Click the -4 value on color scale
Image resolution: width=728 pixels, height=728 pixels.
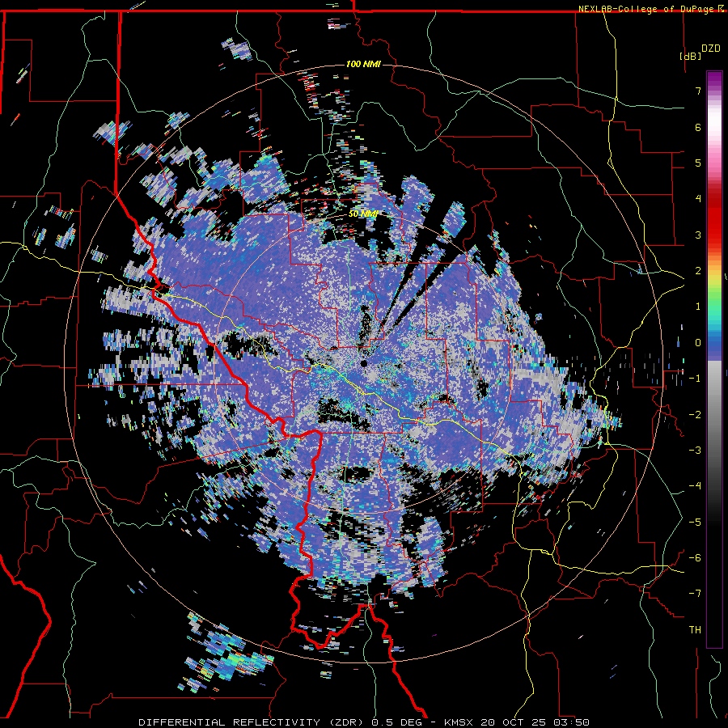point(695,485)
